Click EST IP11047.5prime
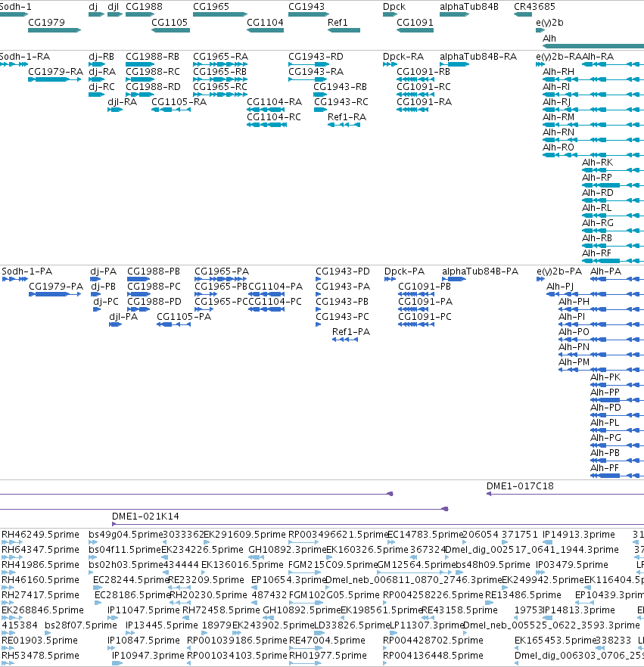Screen dimensions: 644x667 113,618
